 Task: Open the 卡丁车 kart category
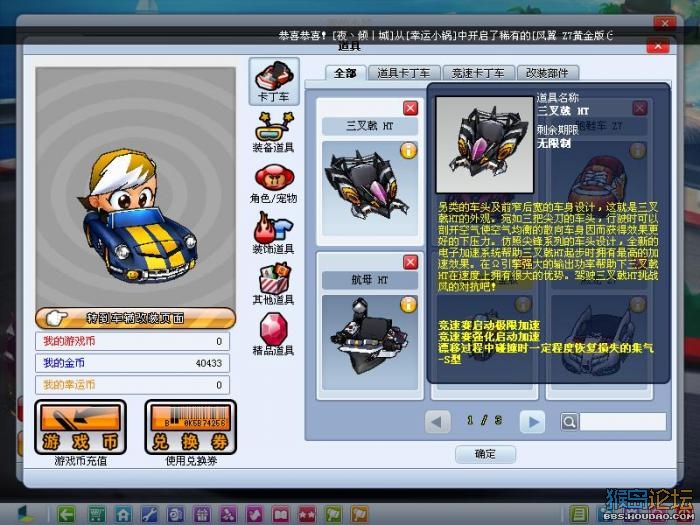[x=274, y=81]
